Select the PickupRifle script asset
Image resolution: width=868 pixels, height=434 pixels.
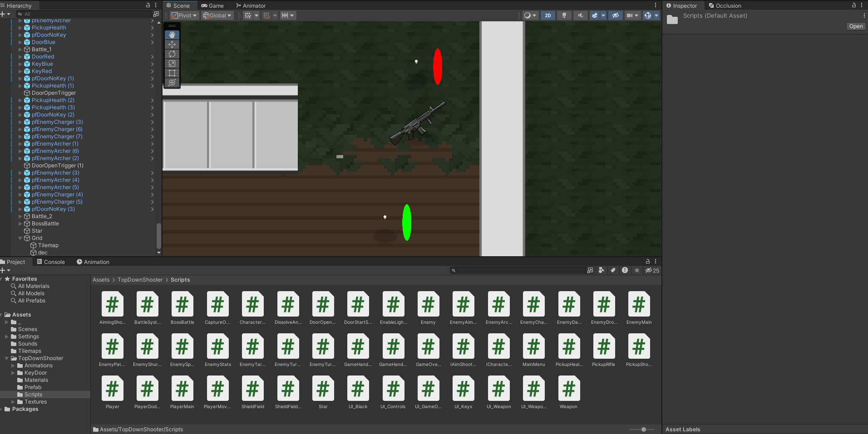point(603,351)
